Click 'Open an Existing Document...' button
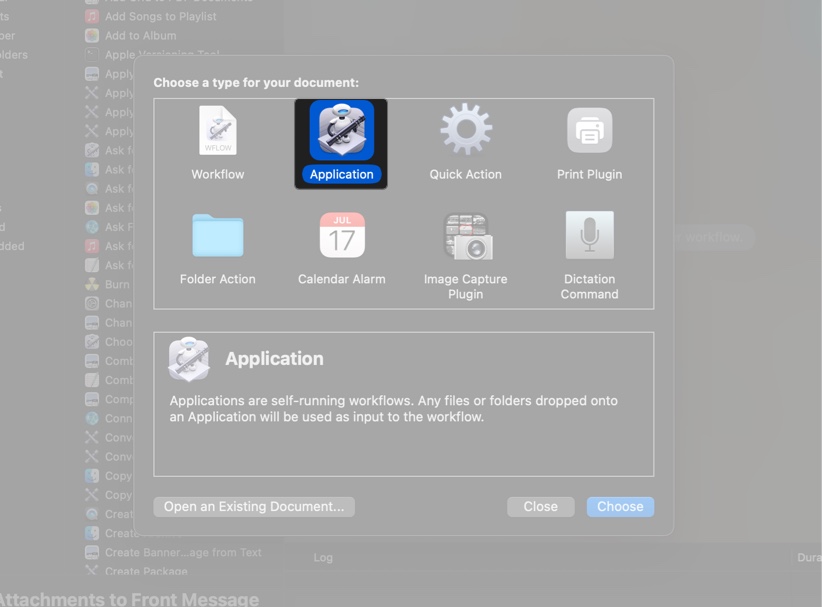 253,506
